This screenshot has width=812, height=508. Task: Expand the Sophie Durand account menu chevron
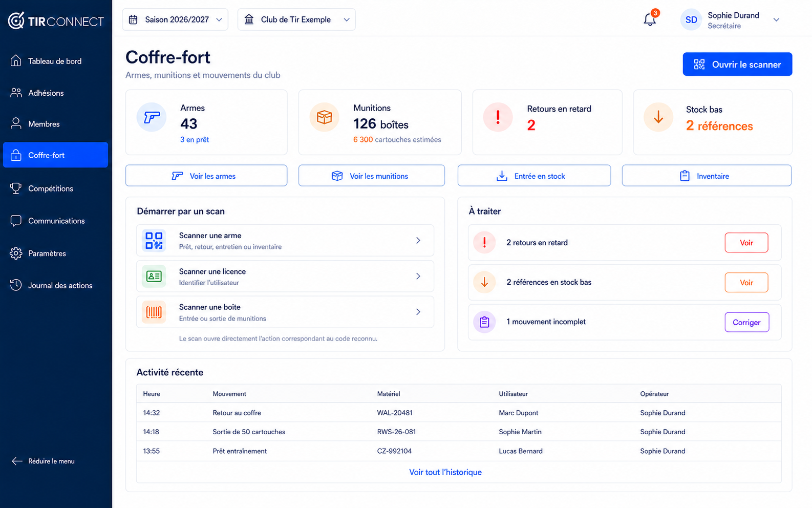pos(776,20)
